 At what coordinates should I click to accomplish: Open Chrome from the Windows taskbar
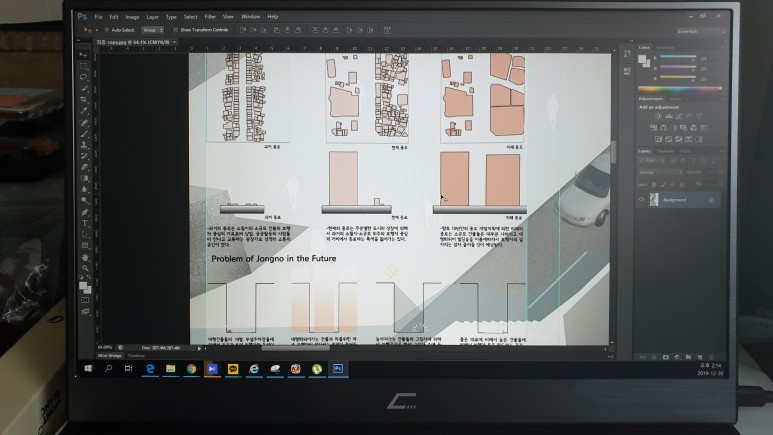coord(190,369)
